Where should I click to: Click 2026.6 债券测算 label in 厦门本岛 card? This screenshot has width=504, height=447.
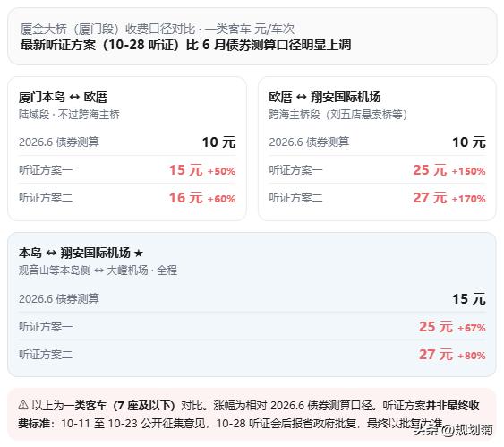59,142
